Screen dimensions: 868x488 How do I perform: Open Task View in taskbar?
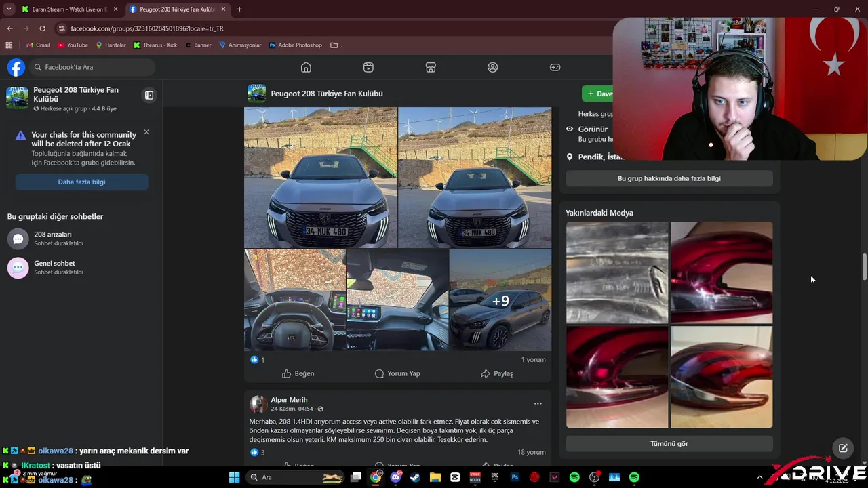(356, 477)
